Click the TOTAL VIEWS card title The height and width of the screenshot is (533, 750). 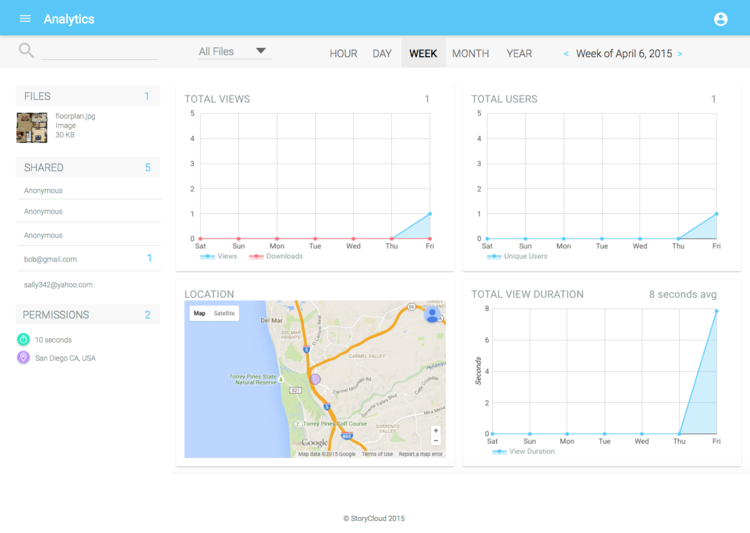point(217,99)
